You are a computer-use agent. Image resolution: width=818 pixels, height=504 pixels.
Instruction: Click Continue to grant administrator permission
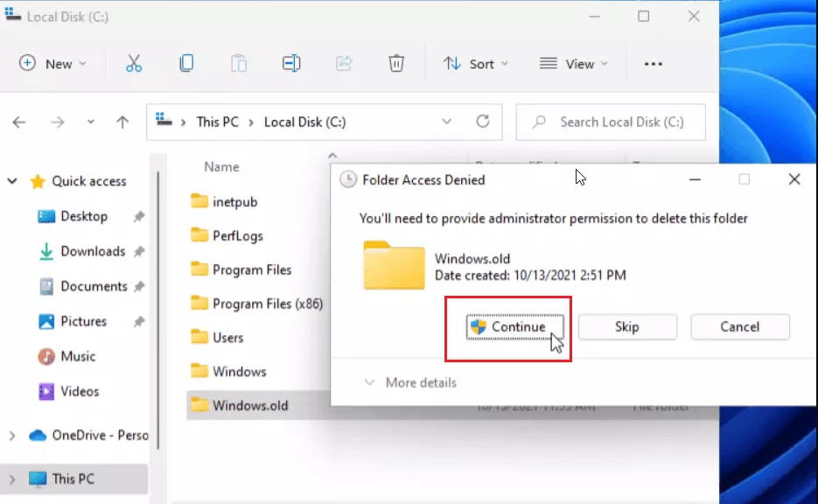(x=514, y=327)
